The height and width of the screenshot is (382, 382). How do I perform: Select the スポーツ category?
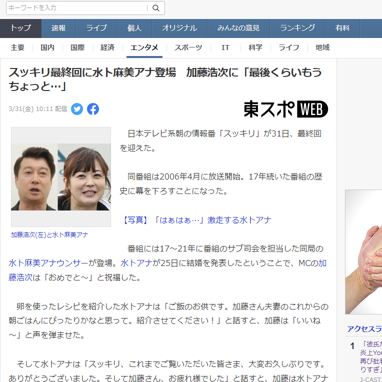pyautogui.click(x=188, y=48)
